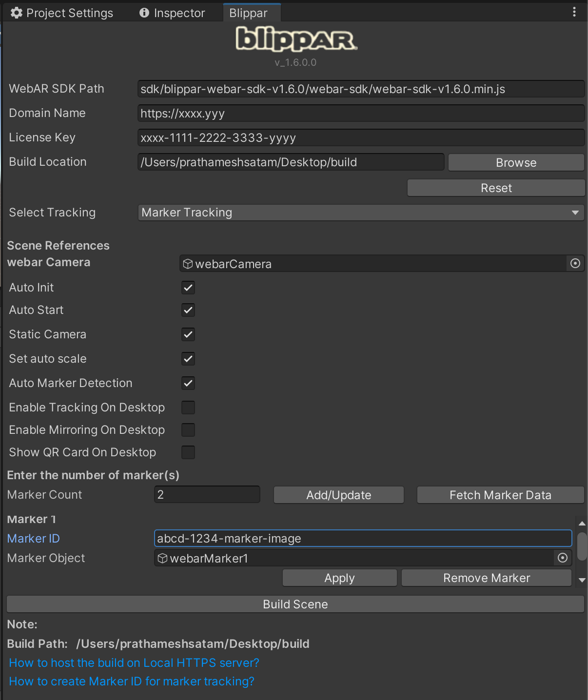This screenshot has height=700, width=588.
Task: Click the scroll up arrow in marker list
Action: point(582,524)
